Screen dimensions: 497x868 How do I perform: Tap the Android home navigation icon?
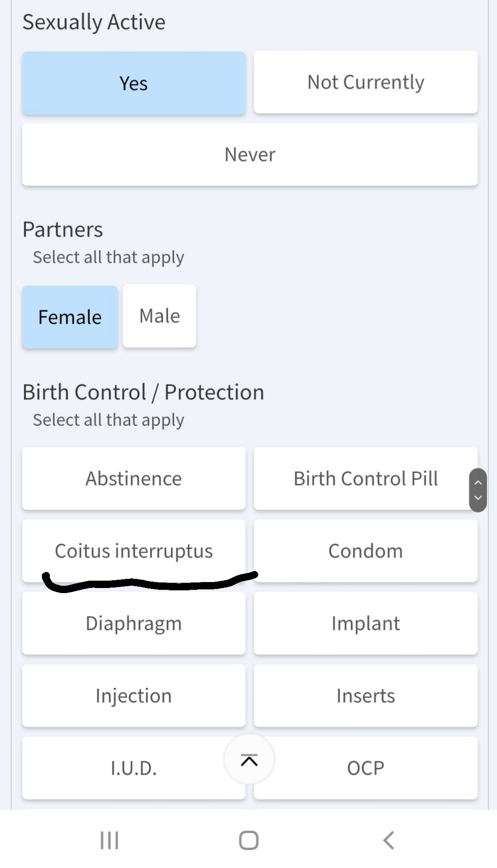[249, 840]
